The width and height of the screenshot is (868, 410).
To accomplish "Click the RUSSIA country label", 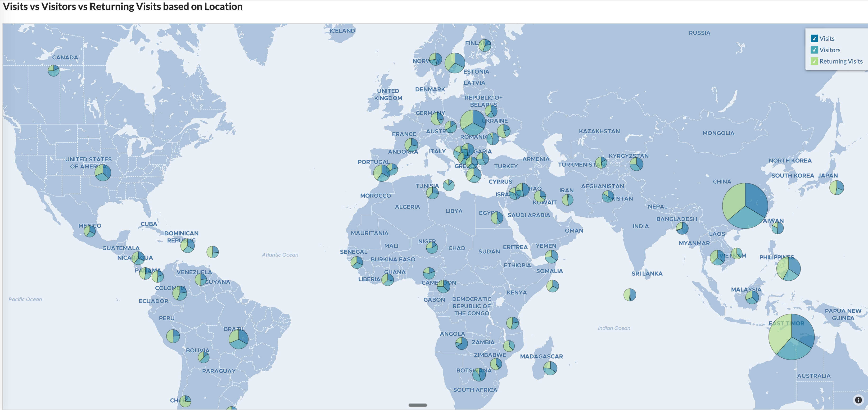I will pos(700,33).
